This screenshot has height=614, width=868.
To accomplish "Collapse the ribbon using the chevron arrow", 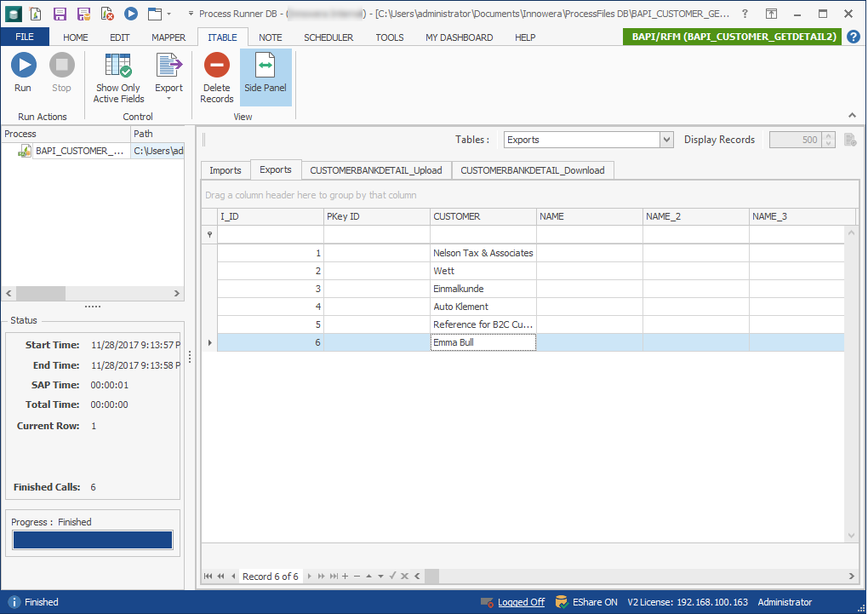I will pyautogui.click(x=852, y=116).
